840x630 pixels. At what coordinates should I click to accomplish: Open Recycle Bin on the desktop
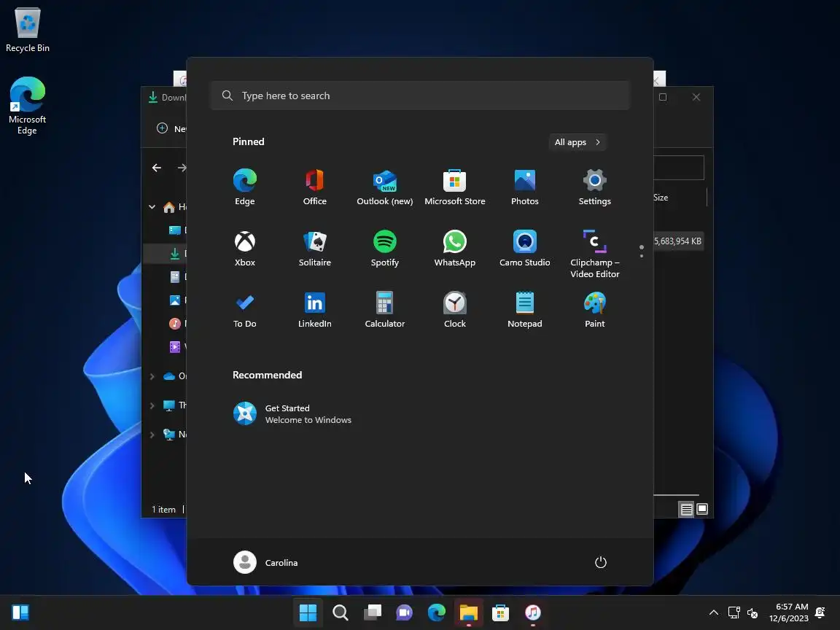click(27, 30)
